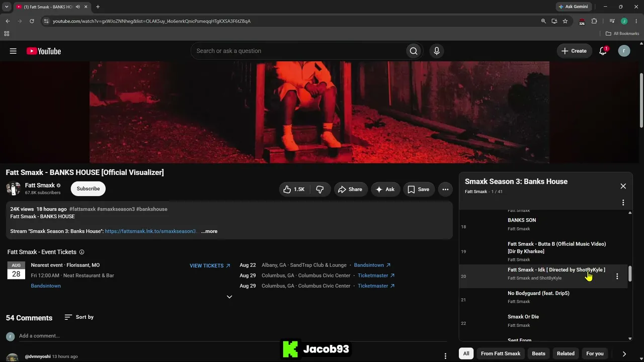Play BANKS SON in the playlist
This screenshot has width=644, height=362.
click(x=543, y=224)
